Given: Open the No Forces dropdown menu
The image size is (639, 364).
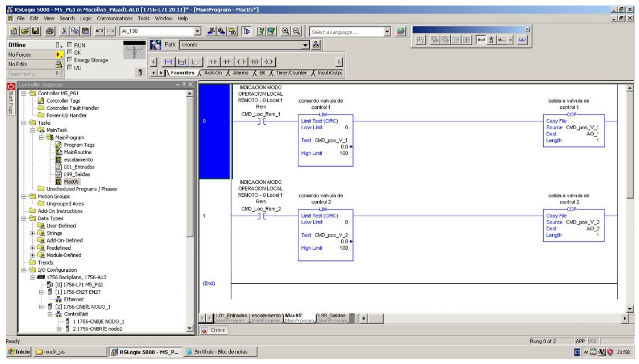Looking at the screenshot, I should pyautogui.click(x=59, y=55).
